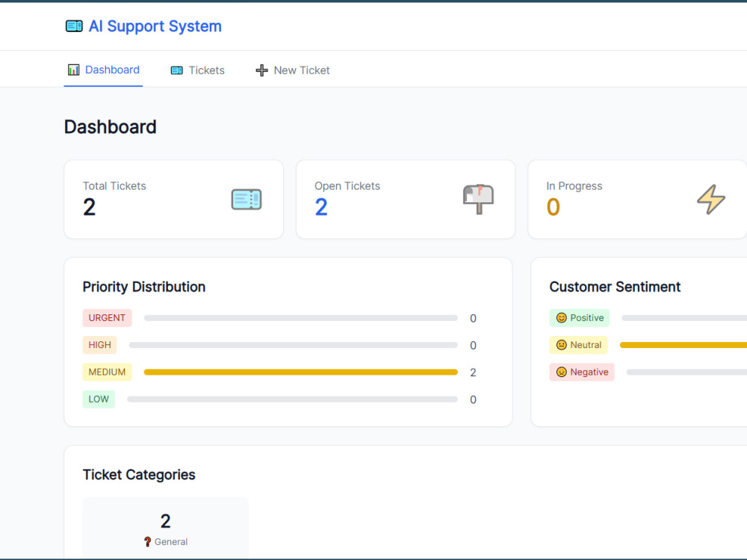This screenshot has height=560, width=747.
Task: Click the red question mark General icon
Action: coord(148,542)
